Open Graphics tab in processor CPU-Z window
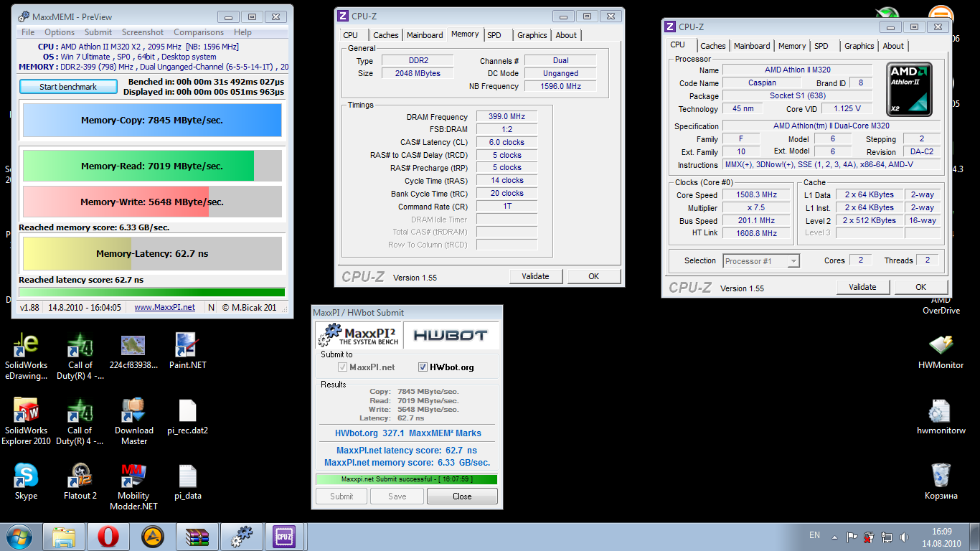Viewport: 980px width, 551px height. (859, 46)
